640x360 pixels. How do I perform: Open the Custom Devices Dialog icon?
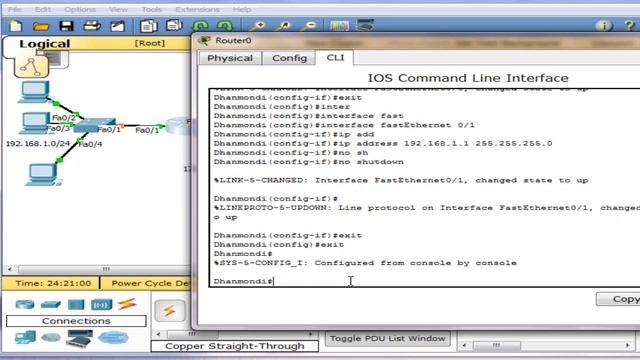click(365, 25)
